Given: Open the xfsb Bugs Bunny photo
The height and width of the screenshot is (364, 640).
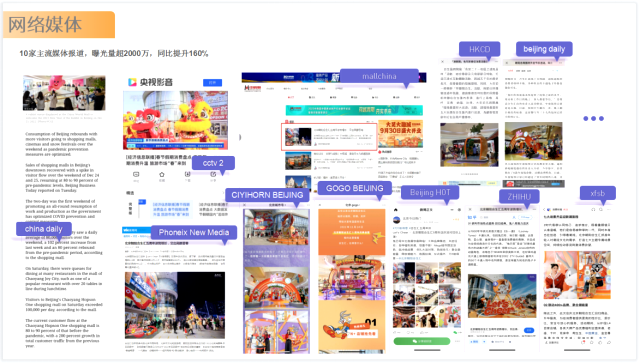Looking at the screenshot, I should coord(577,275).
